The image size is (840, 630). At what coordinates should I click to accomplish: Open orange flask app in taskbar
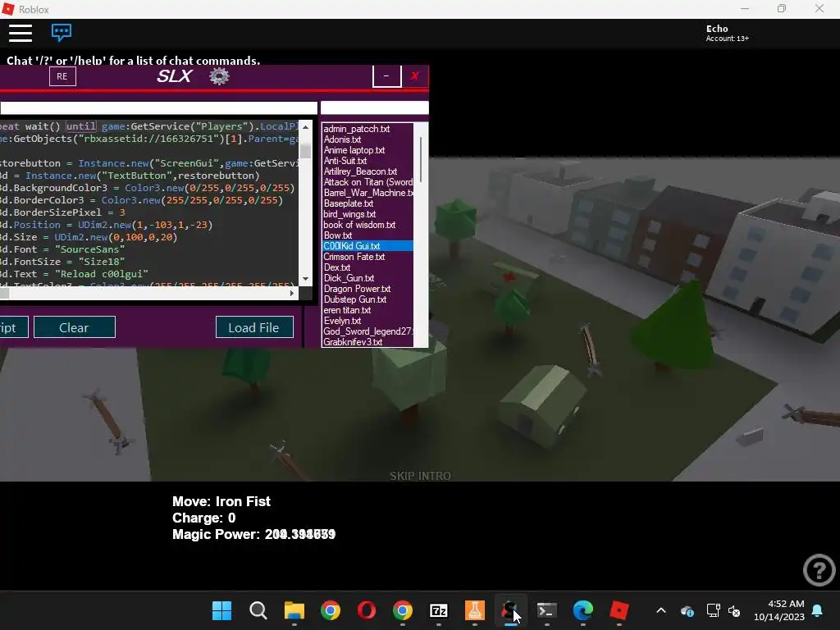[475, 610]
